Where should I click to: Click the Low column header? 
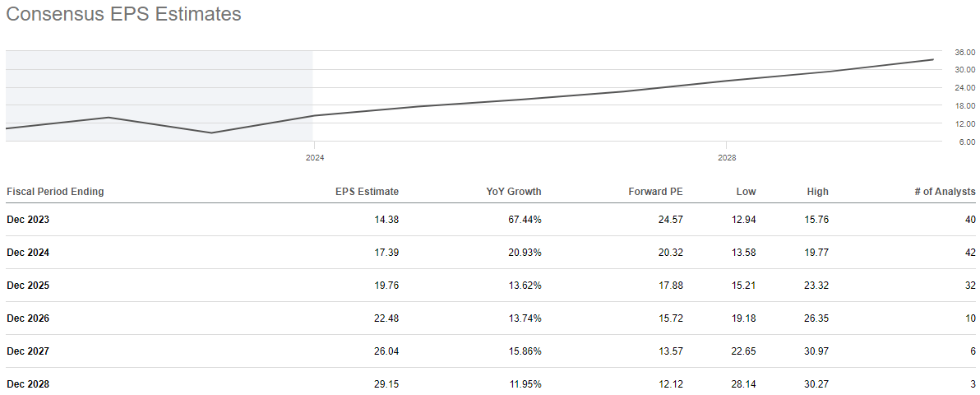pyautogui.click(x=746, y=192)
